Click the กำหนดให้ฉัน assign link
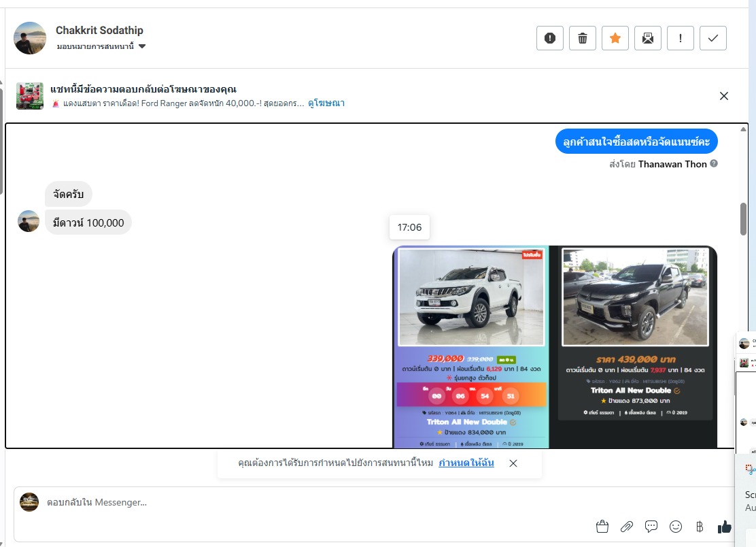 [x=466, y=463]
